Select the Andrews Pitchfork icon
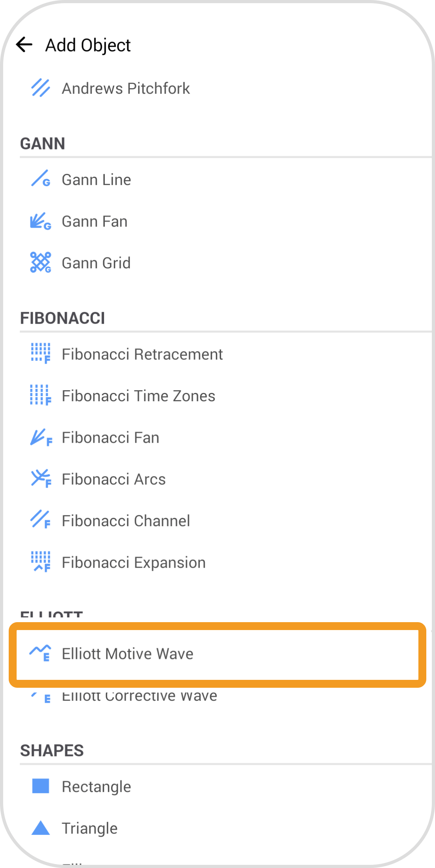 coord(41,88)
